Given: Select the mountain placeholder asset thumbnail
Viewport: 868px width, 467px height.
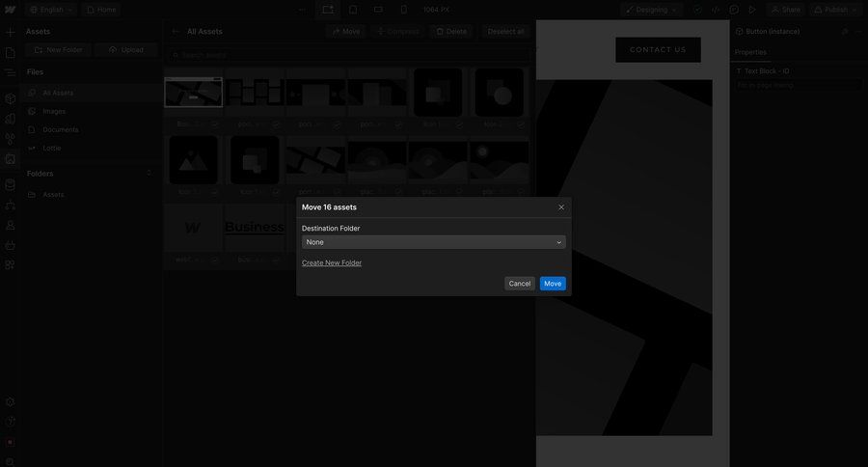Looking at the screenshot, I should (193, 160).
